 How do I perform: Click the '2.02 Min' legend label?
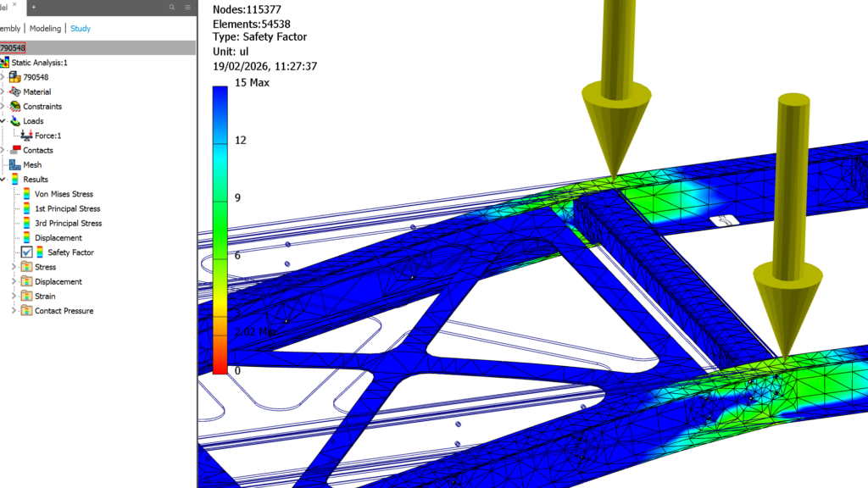click(x=254, y=332)
